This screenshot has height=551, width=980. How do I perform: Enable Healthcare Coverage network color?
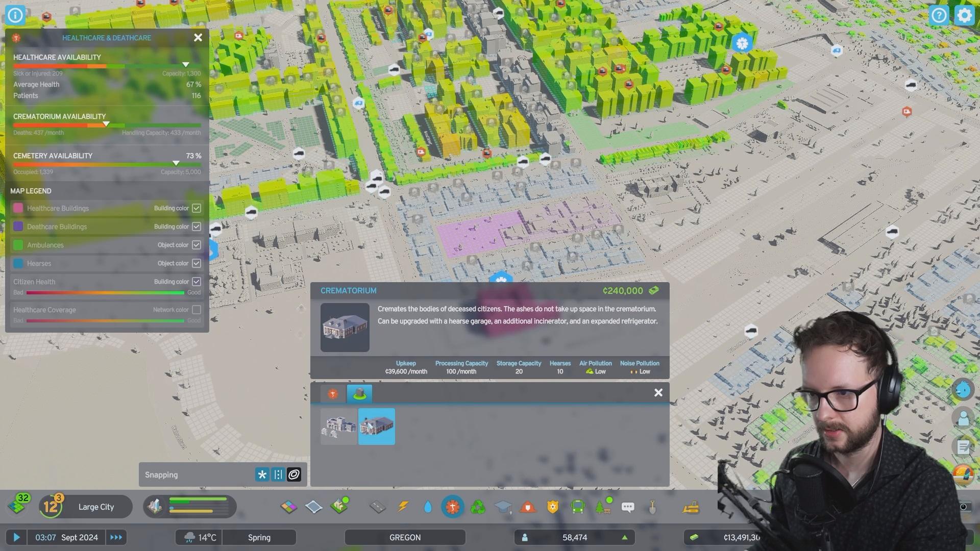[197, 310]
